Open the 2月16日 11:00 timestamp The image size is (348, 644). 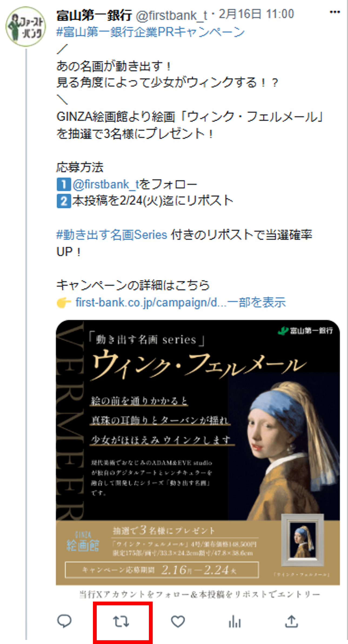pos(256,14)
